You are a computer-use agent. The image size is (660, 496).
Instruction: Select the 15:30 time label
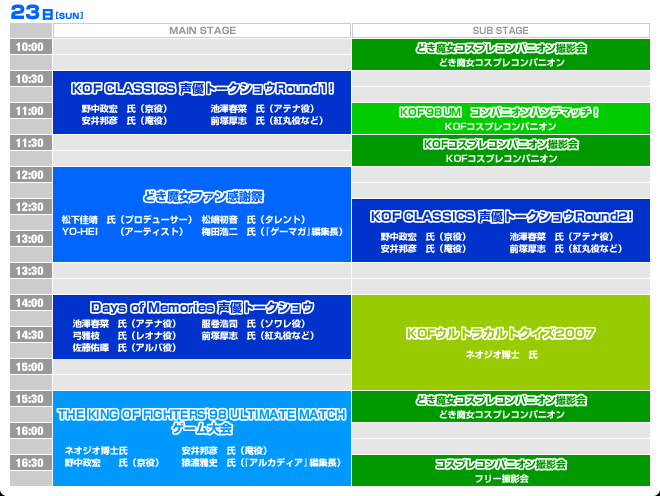[31, 399]
